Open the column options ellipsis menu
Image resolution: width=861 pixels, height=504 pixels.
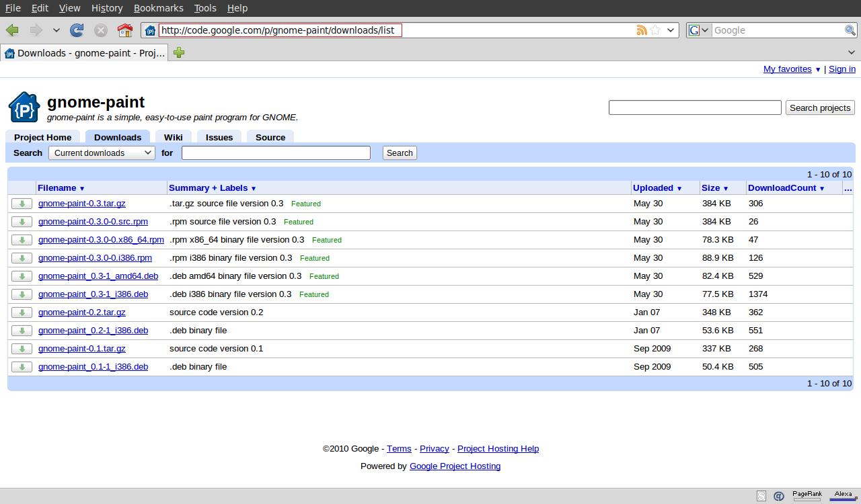pos(848,188)
